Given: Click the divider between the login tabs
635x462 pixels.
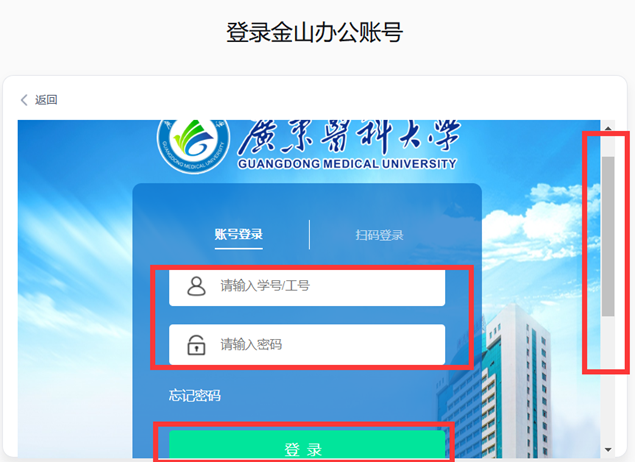Looking at the screenshot, I should (309, 235).
